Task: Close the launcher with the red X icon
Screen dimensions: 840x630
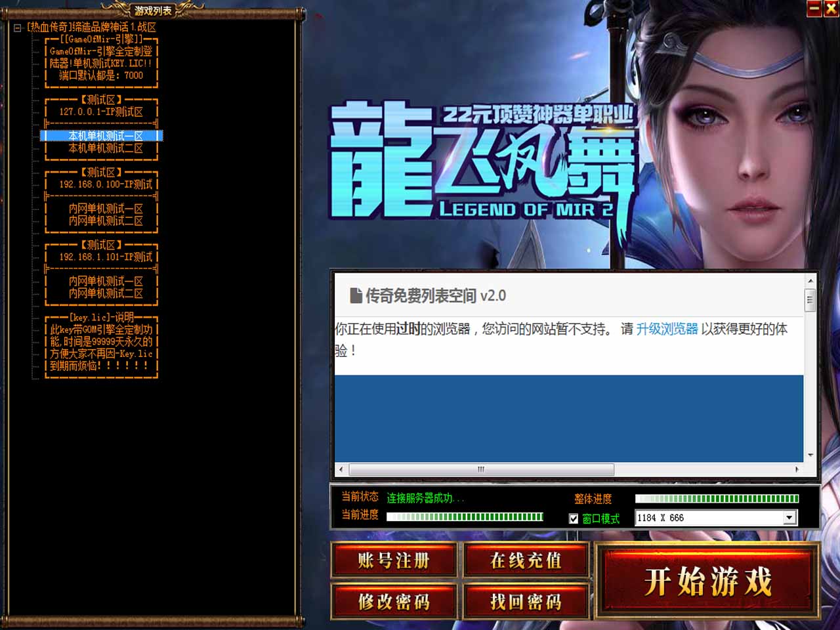Action: coord(830,9)
